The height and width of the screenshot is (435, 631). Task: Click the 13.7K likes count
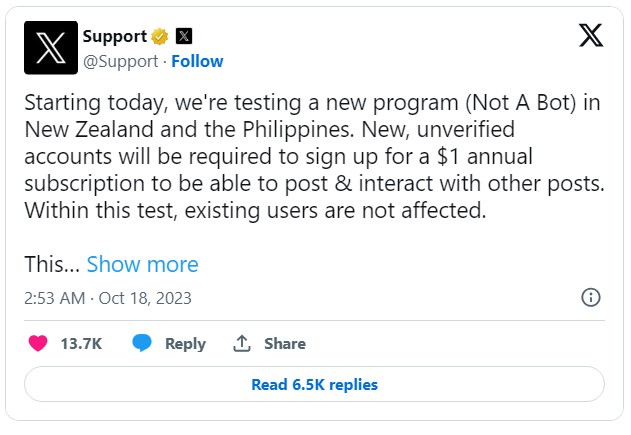click(x=81, y=343)
